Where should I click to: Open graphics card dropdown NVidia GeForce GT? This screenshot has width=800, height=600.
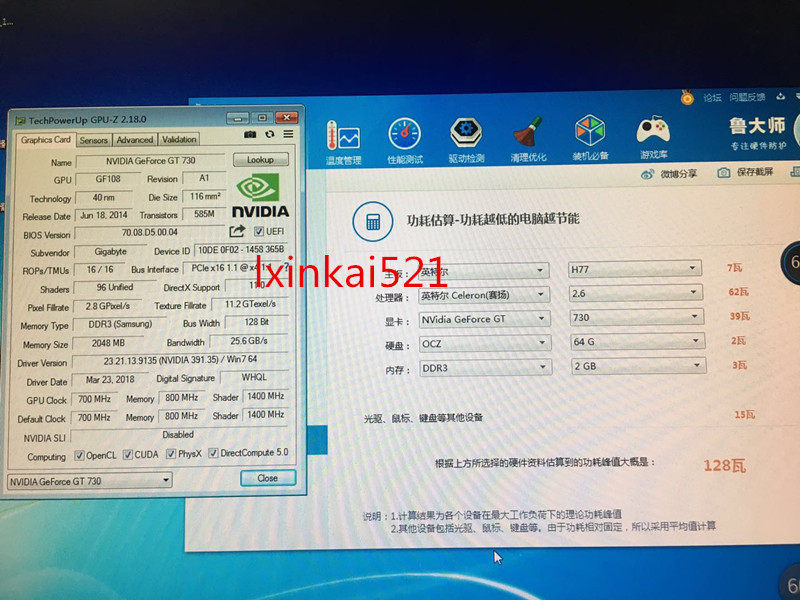(x=484, y=319)
